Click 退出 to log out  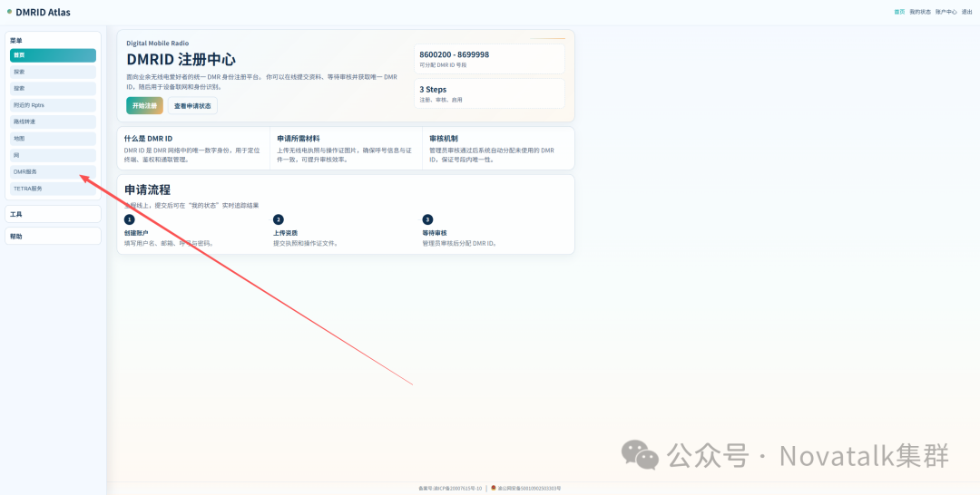click(x=967, y=12)
